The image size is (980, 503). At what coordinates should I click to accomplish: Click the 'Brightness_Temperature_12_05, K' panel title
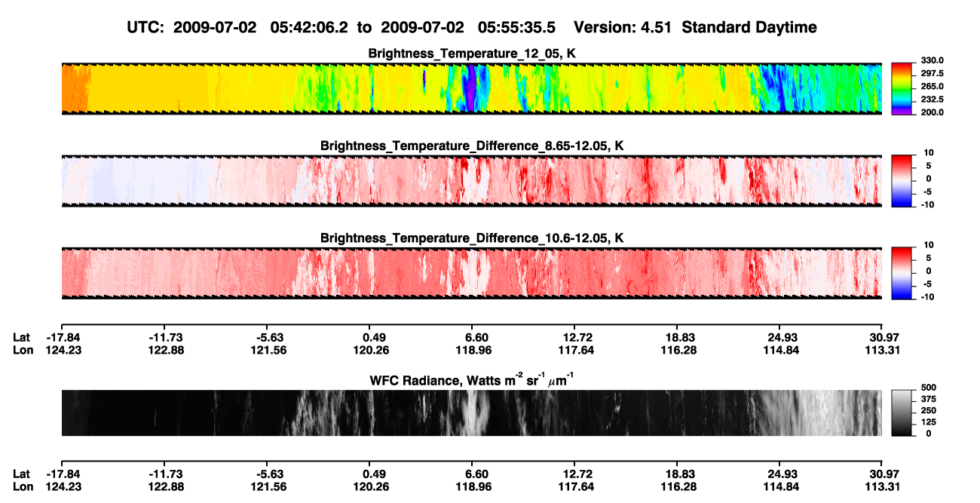pyautogui.click(x=472, y=54)
